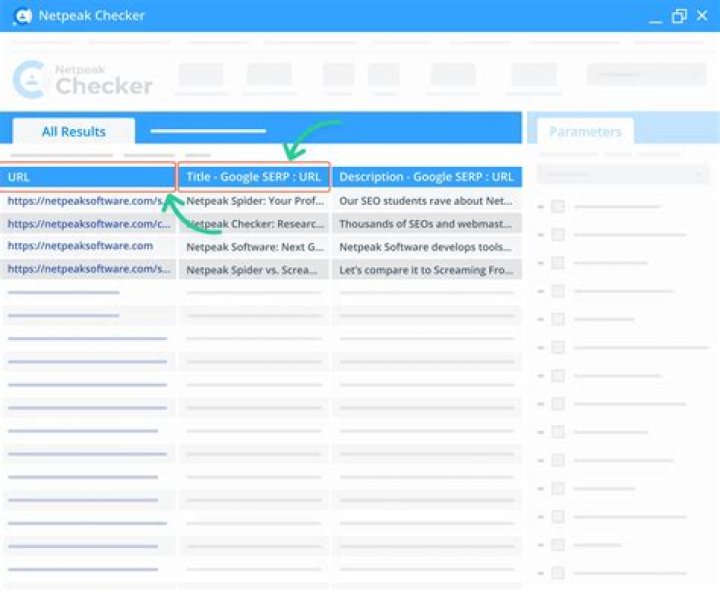720x592 pixels.
Task: Select the https://netpeaksoftware.com URL row
Action: coord(88,246)
